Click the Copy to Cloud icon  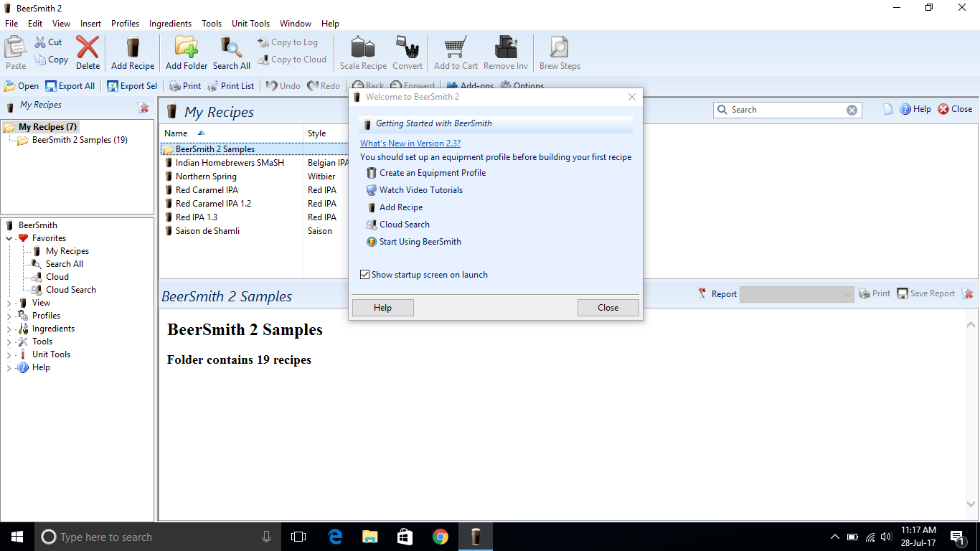click(x=263, y=60)
